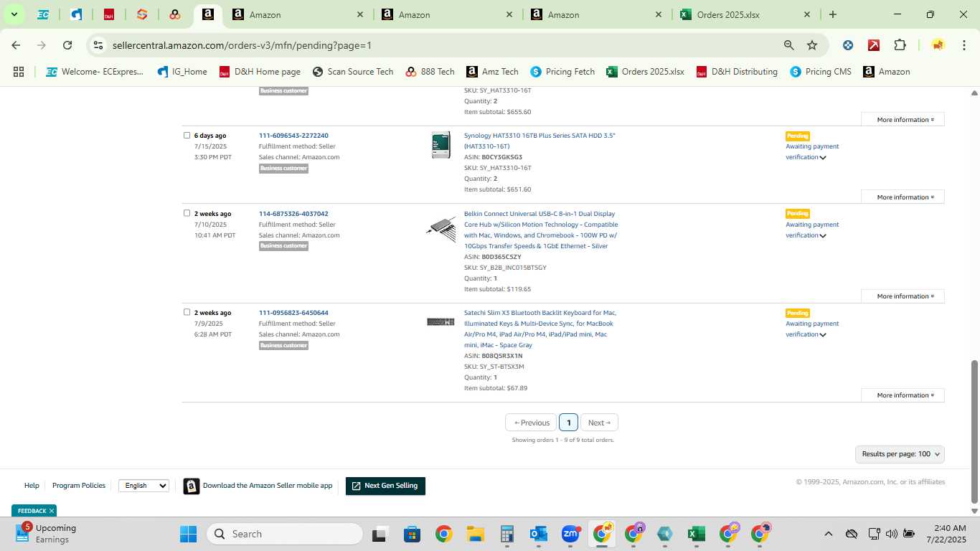Open Windows Start menu
The image size is (980, 551).
pos(188,534)
